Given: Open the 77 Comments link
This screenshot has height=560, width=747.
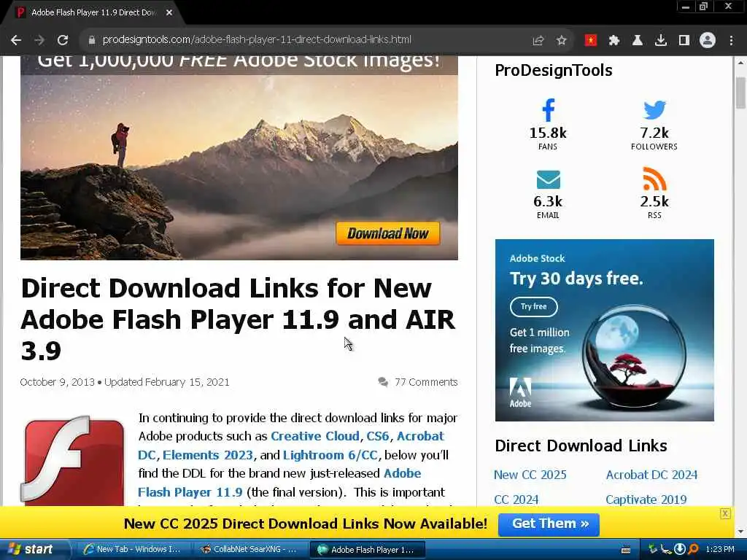Looking at the screenshot, I should click(426, 382).
